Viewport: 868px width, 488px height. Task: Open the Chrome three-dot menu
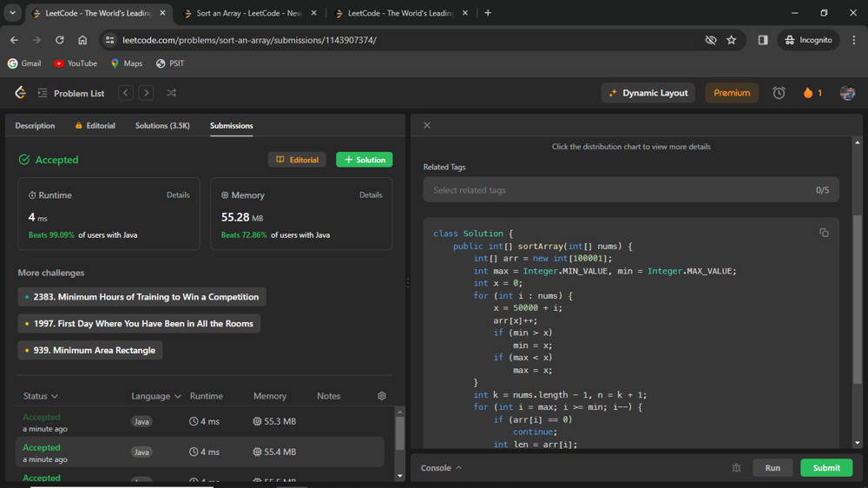(x=854, y=40)
